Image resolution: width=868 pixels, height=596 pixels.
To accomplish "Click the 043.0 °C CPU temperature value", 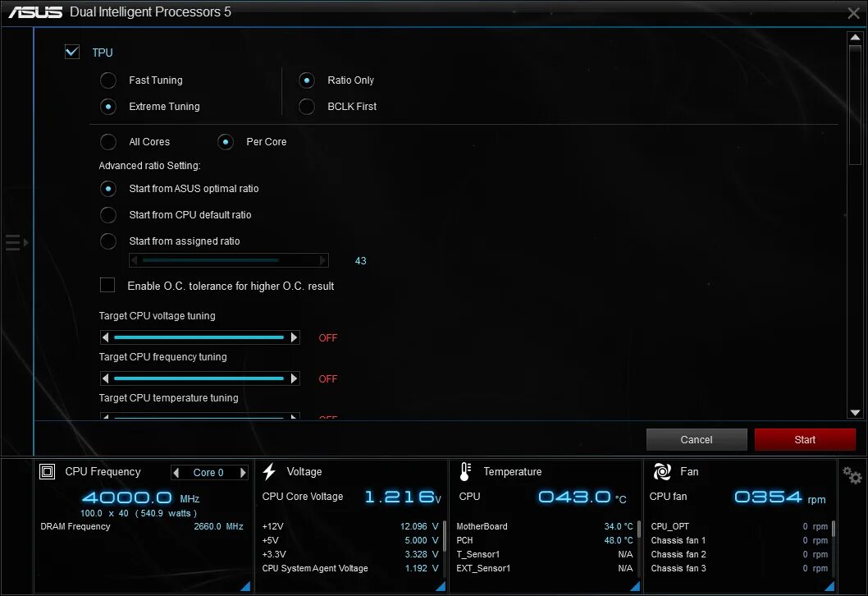I will (x=582, y=497).
